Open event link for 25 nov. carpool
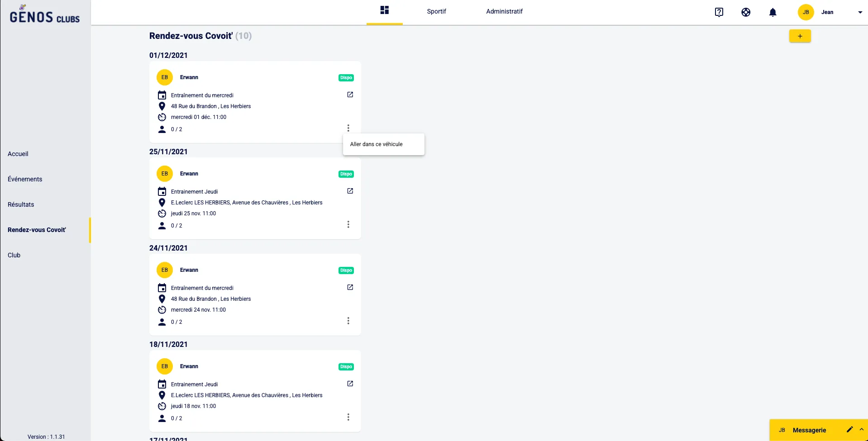Screen dimensions: 868x441 click(350, 191)
